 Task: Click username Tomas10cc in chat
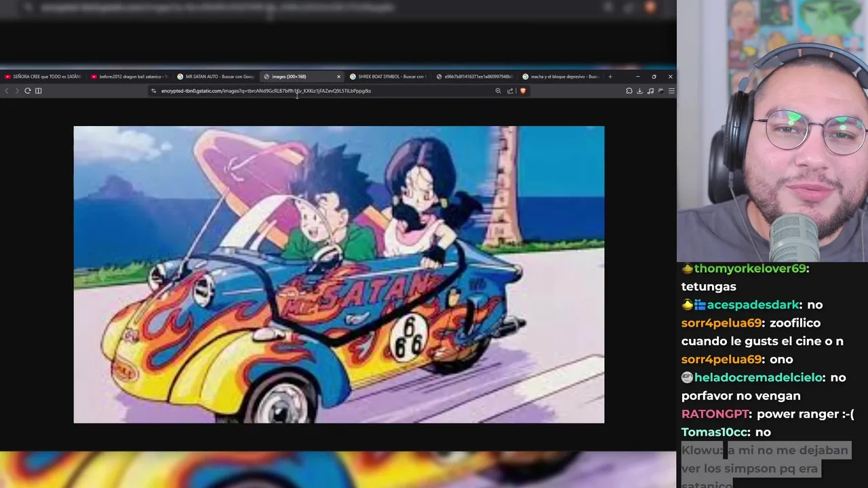pos(715,432)
